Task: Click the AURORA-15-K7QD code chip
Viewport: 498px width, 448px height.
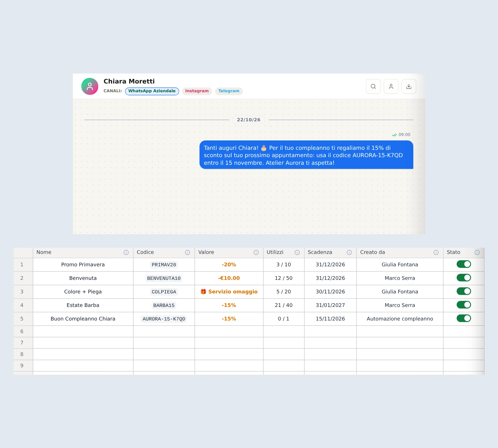Action: coord(164,319)
